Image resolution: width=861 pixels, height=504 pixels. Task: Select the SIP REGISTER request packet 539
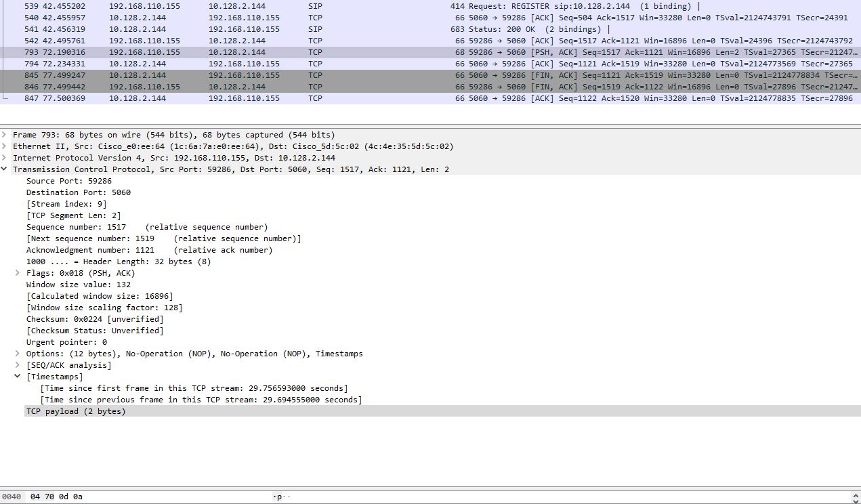click(x=271, y=6)
